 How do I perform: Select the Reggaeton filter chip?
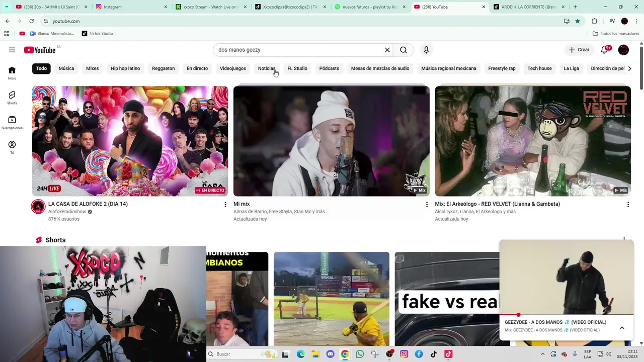click(164, 68)
